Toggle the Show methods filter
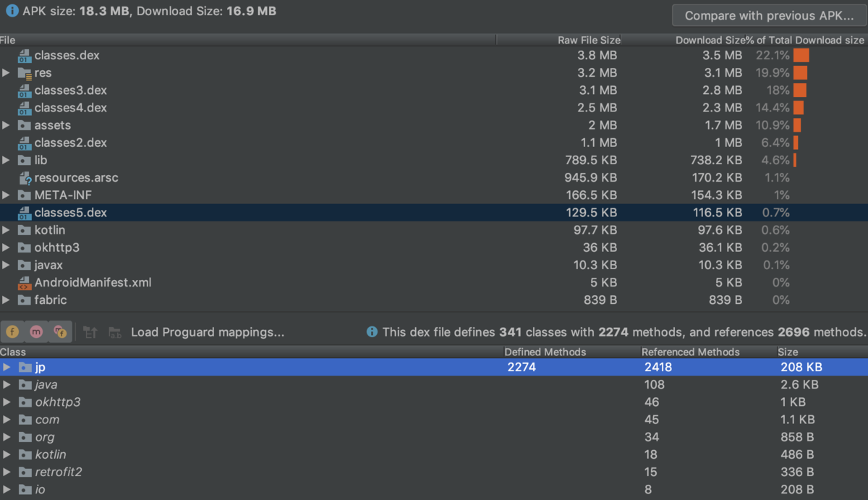Screen dimensions: 868x500 coord(35,331)
